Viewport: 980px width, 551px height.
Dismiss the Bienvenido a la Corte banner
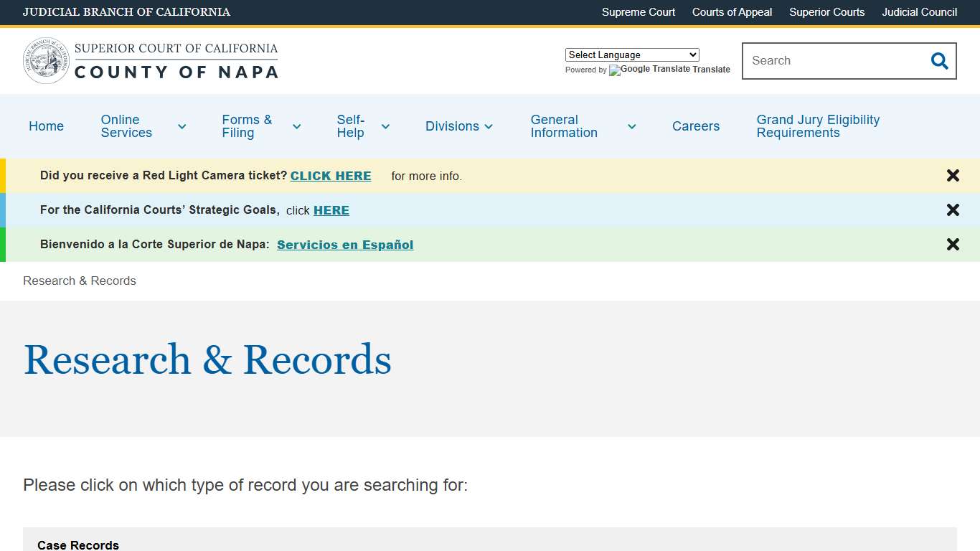tap(953, 244)
